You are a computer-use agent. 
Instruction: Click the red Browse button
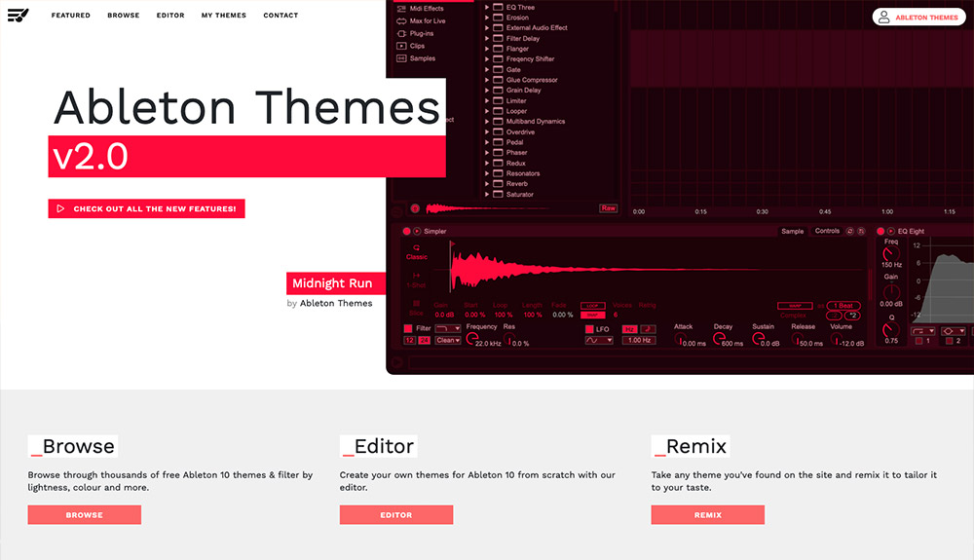pos(85,514)
